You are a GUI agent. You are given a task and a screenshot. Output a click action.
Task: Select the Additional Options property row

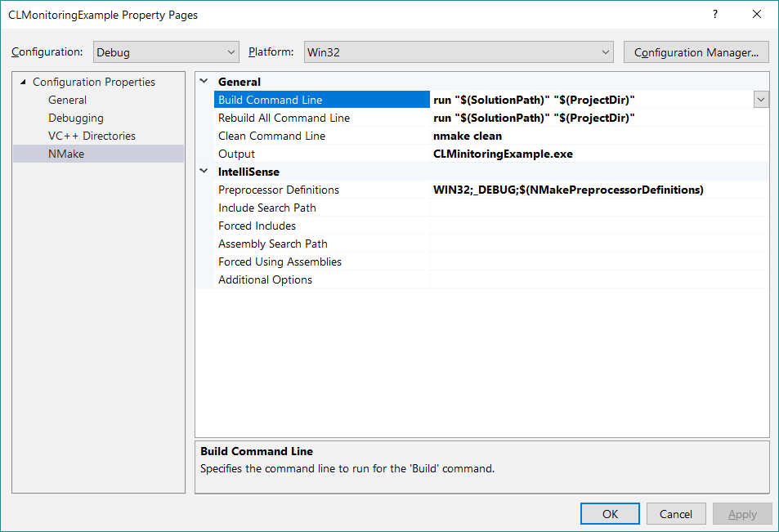(x=265, y=279)
